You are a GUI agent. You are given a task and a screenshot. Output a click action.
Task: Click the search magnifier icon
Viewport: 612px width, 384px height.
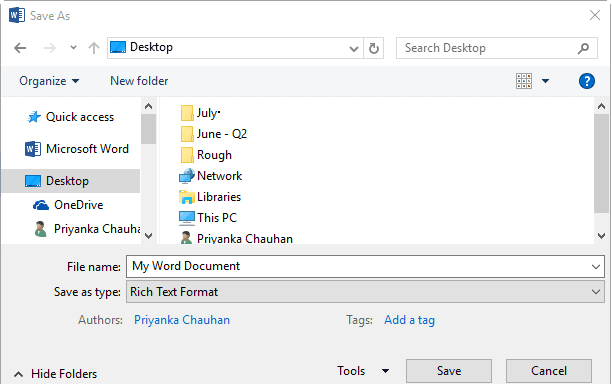point(583,48)
